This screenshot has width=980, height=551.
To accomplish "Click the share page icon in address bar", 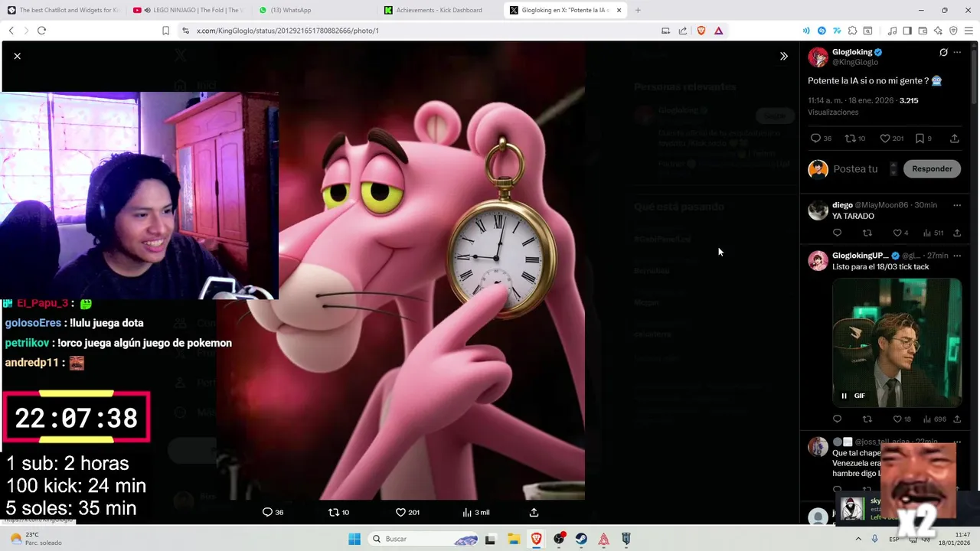I will coord(683,31).
